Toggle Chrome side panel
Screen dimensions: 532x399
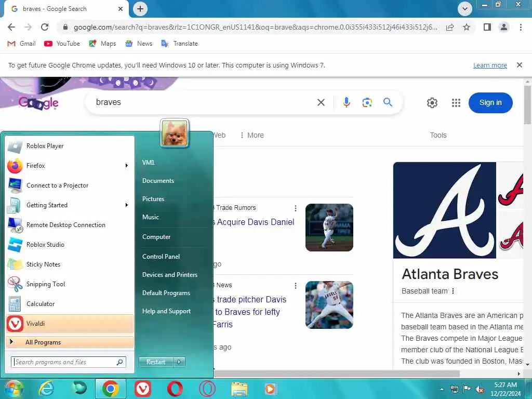(x=487, y=27)
